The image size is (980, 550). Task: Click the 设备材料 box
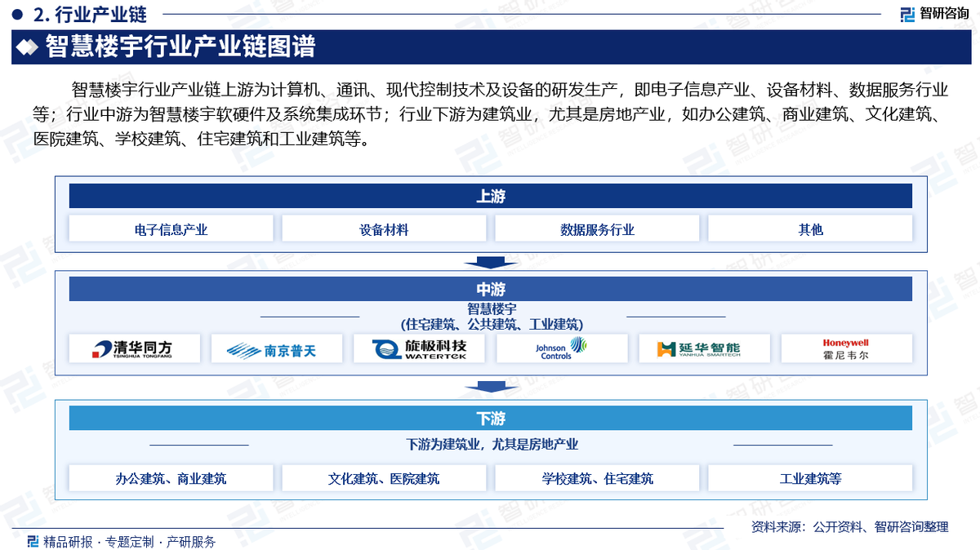[x=384, y=229]
